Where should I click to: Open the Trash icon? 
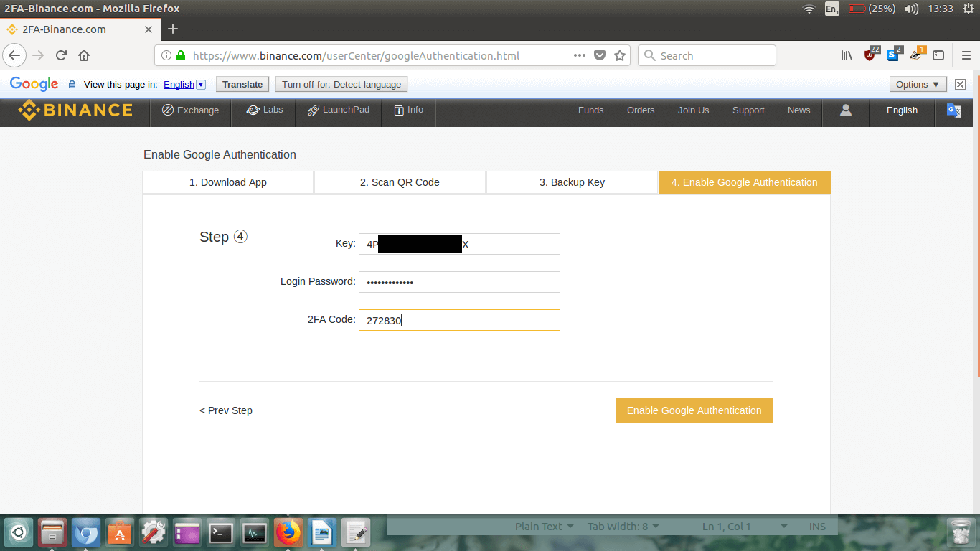click(x=960, y=533)
